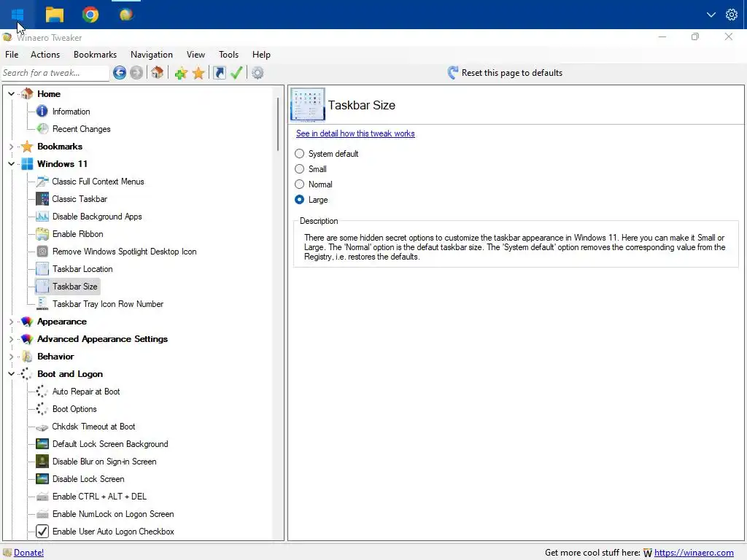This screenshot has height=560, width=747.
Task: Open Windows Start button in taskbar
Action: [x=18, y=15]
